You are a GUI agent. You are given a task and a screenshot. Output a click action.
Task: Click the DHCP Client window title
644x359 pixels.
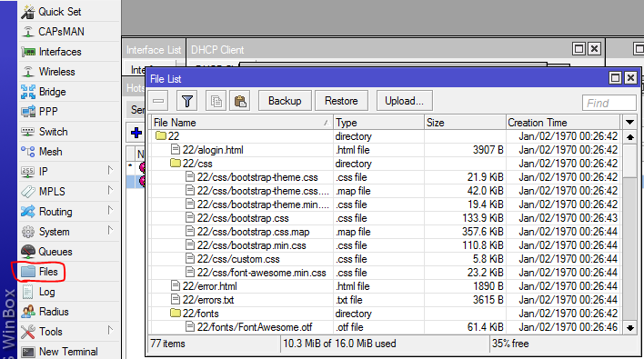coord(217,50)
